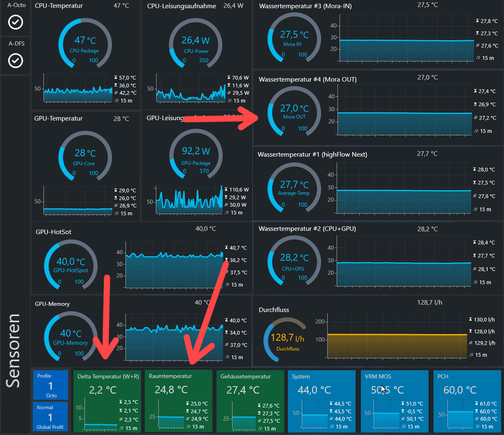Select the Profile 1 Octo tile
Image resolution: width=504 pixels, height=435 pixels.
50,385
